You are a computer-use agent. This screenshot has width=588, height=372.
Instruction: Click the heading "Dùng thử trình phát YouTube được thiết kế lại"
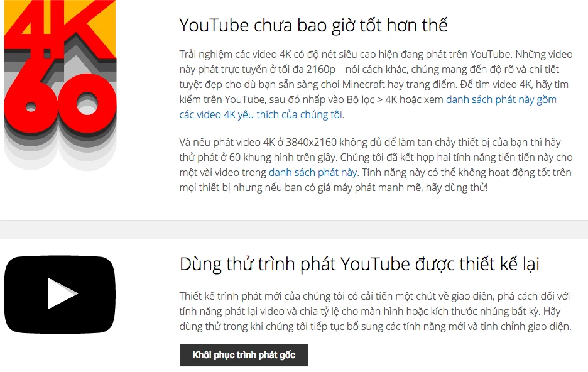(x=359, y=264)
